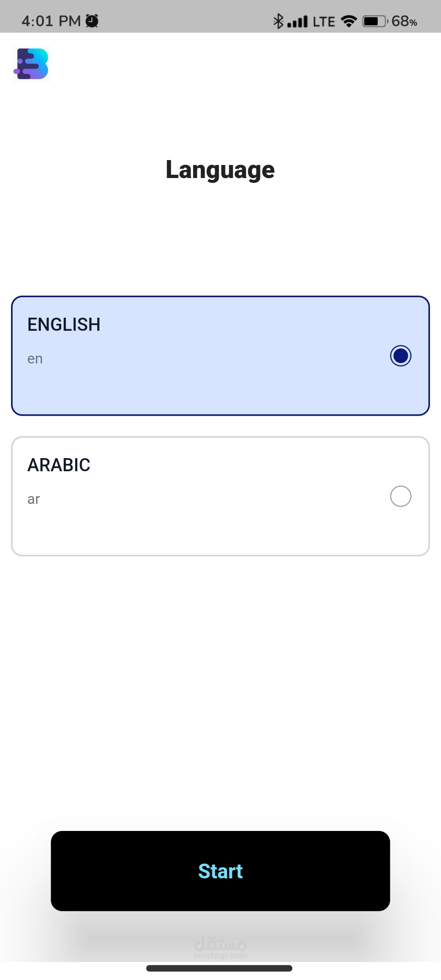Tap the alarm clock status icon
The image size is (441, 980).
[x=92, y=21]
